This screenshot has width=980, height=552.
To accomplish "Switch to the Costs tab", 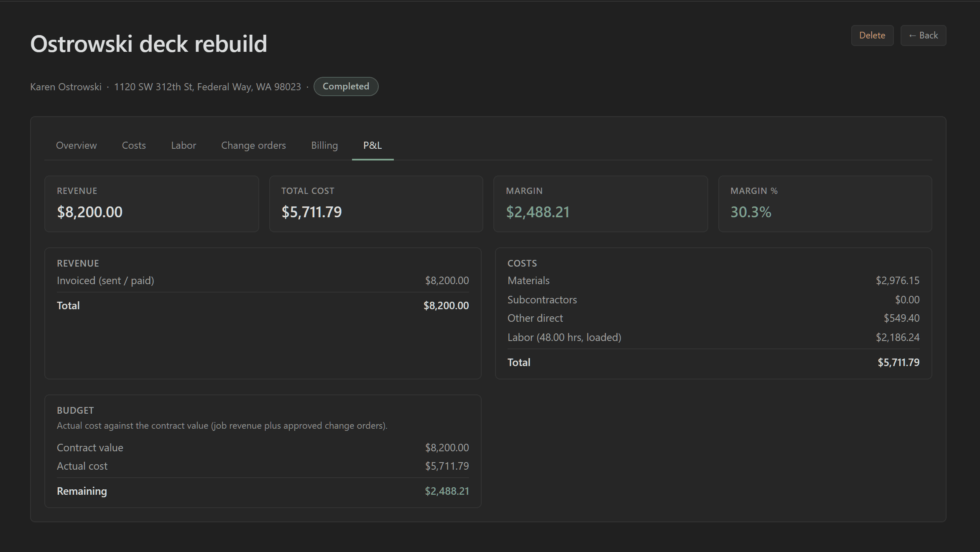I will click(134, 145).
